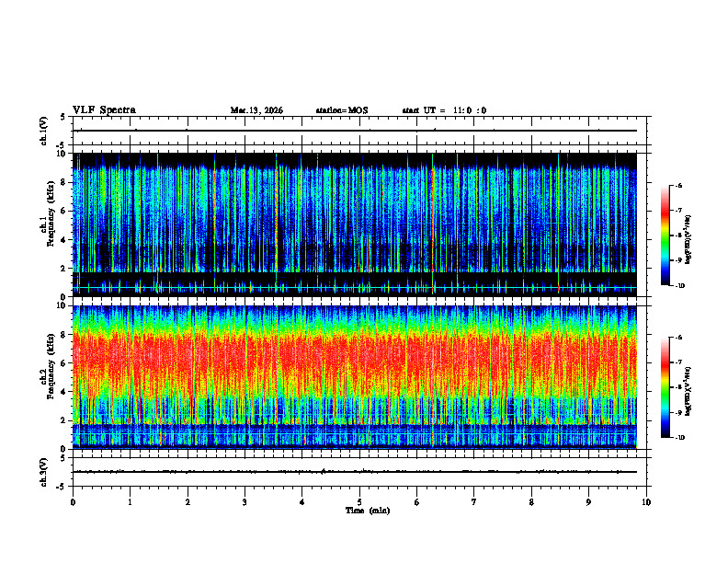Click the time axis tick label "6"
728x563 pixels.
click(417, 502)
